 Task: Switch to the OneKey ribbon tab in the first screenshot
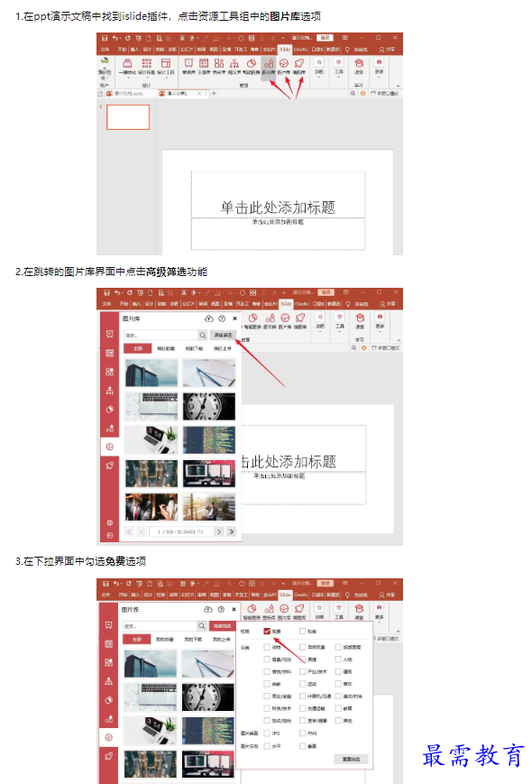[300, 50]
